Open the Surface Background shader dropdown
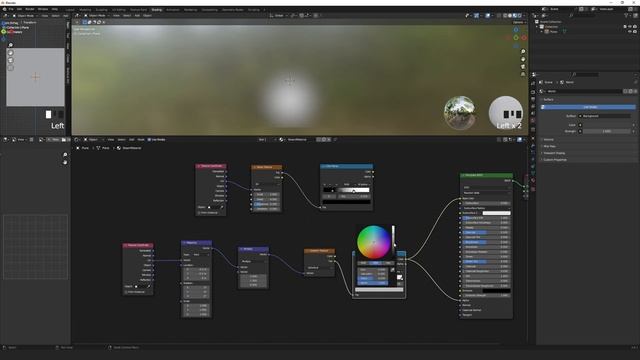Viewport: 640px width, 360px height. [x=606, y=116]
